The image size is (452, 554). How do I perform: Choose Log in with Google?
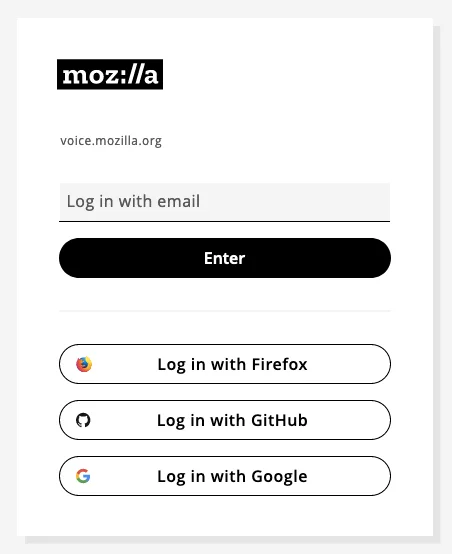pos(225,476)
